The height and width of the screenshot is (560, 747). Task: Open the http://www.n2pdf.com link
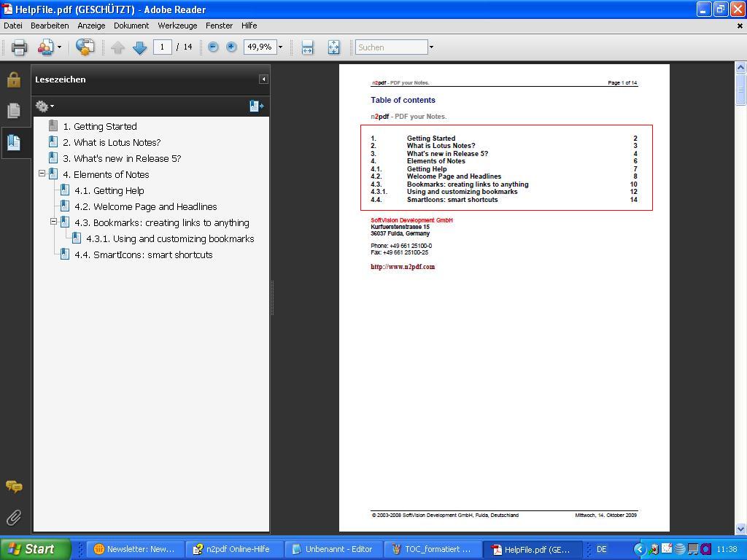pos(403,267)
